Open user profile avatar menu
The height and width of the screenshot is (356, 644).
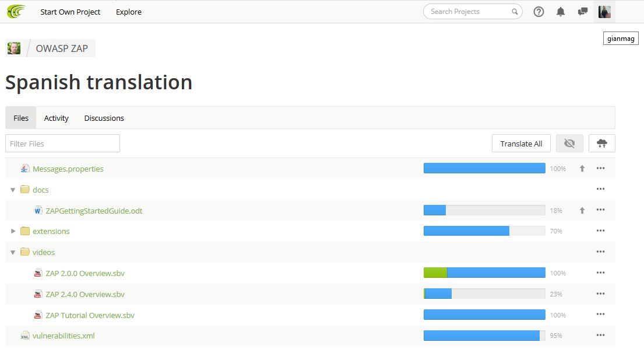[x=604, y=12]
